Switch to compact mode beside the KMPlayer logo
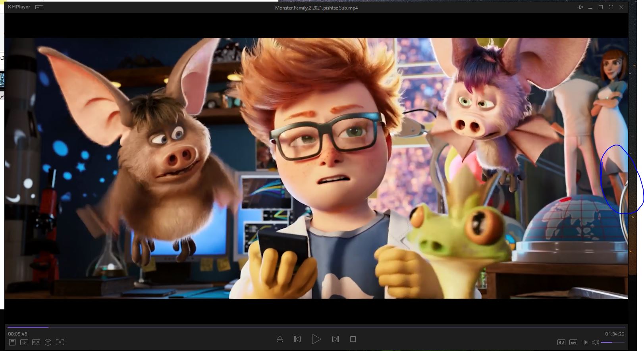 pyautogui.click(x=39, y=7)
